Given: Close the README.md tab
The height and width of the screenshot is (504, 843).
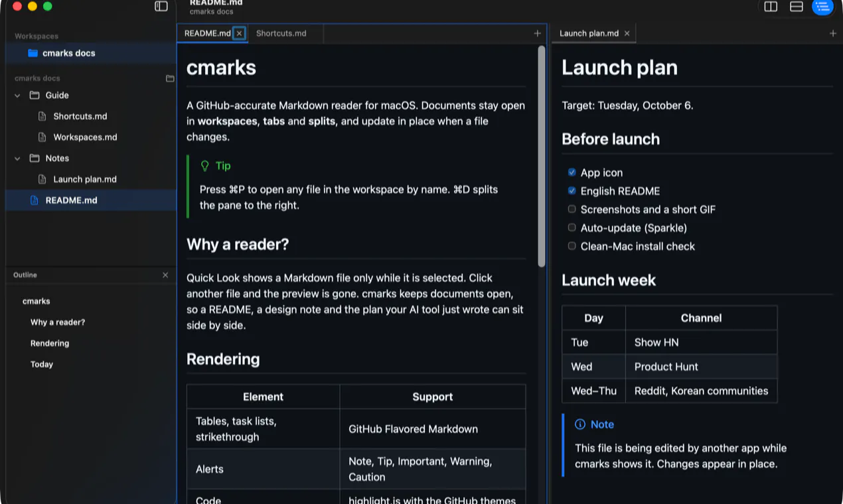Looking at the screenshot, I should [240, 33].
